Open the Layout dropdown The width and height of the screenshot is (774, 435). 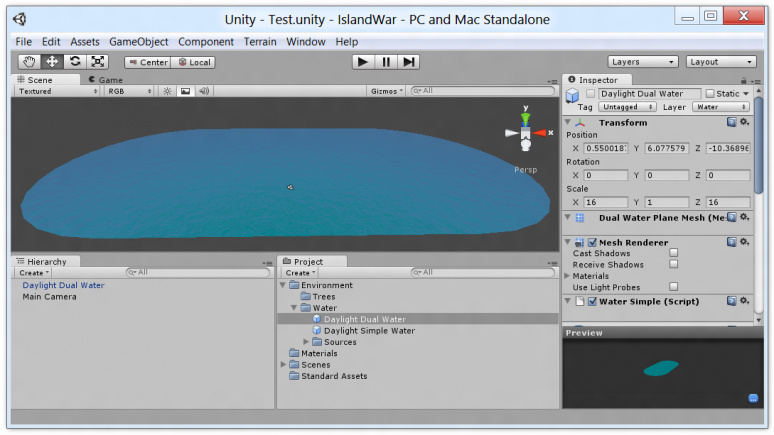point(721,62)
